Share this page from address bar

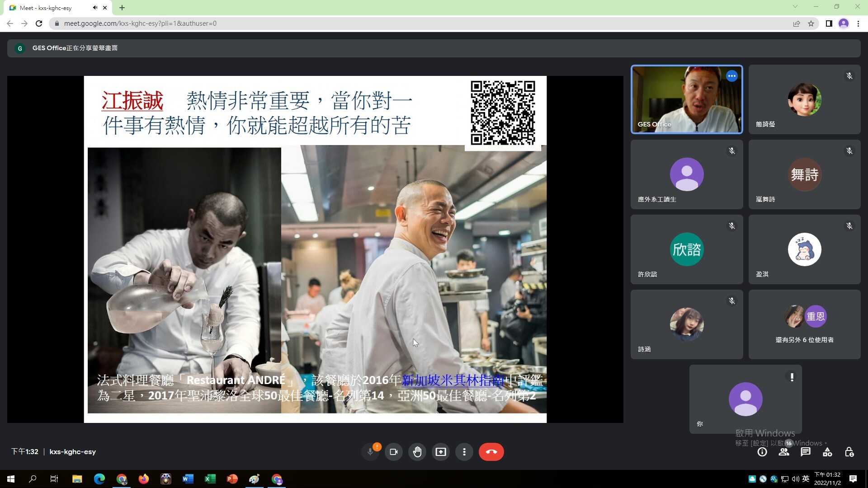pyautogui.click(x=797, y=23)
